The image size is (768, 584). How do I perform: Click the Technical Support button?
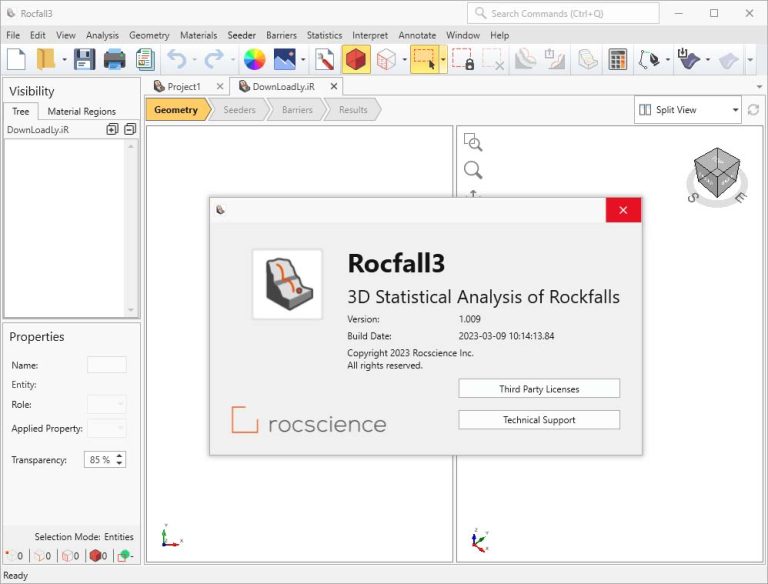coord(539,419)
